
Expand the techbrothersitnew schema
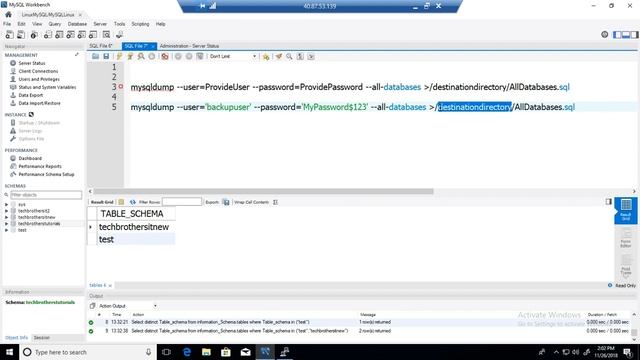(x=7, y=218)
